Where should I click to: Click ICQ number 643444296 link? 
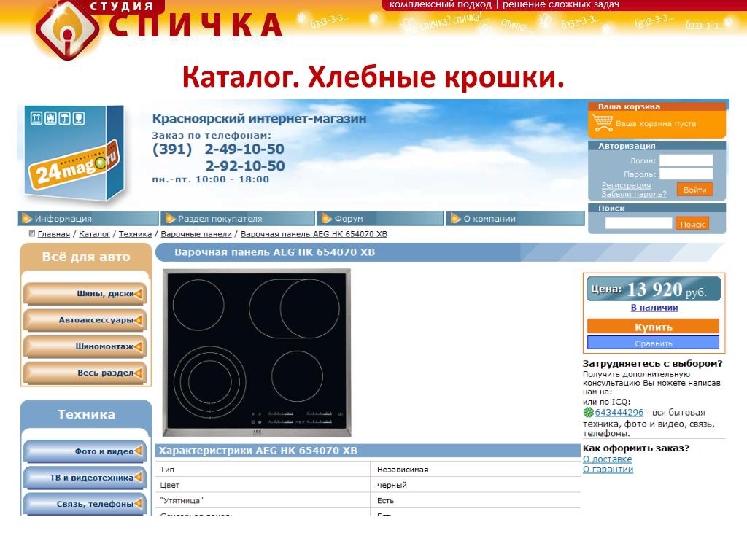619,413
